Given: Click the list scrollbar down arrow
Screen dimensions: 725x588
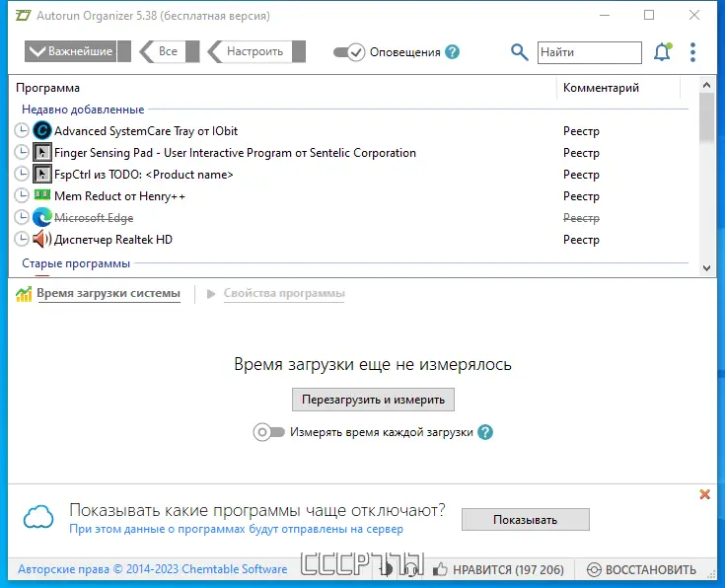Looking at the screenshot, I should [x=706, y=268].
